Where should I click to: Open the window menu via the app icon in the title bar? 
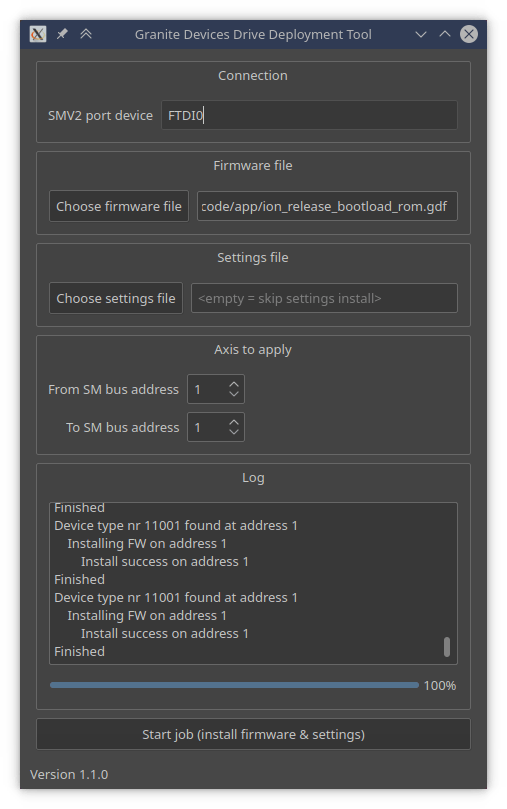(38, 34)
